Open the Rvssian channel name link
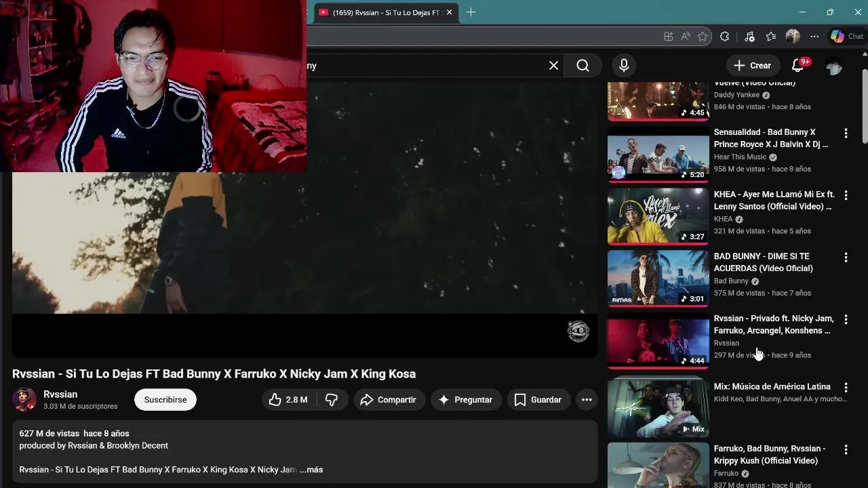 tap(60, 394)
